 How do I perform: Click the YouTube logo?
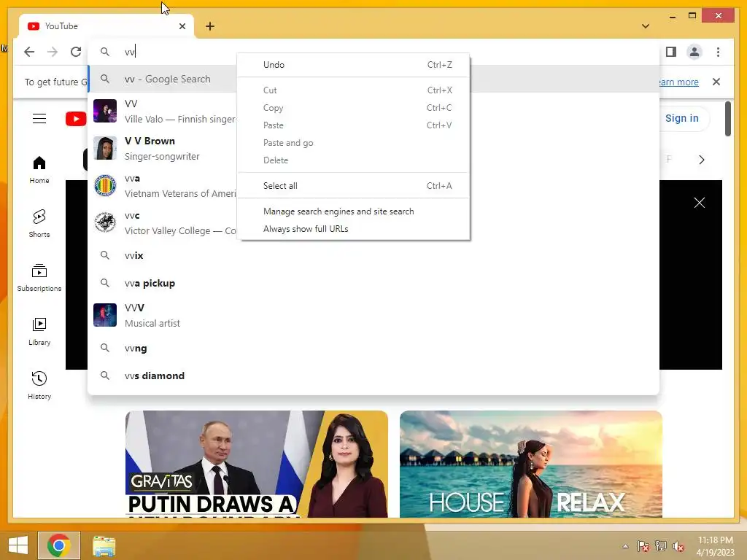tap(76, 119)
